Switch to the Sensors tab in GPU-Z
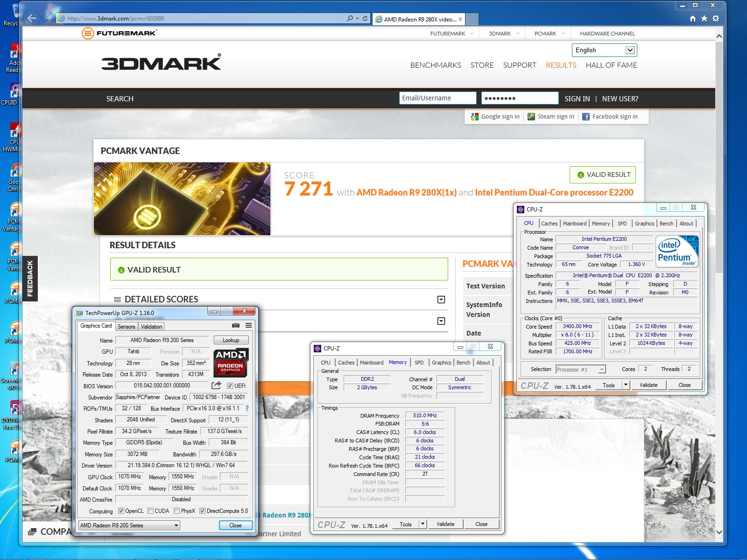The image size is (747, 560). 126,327
